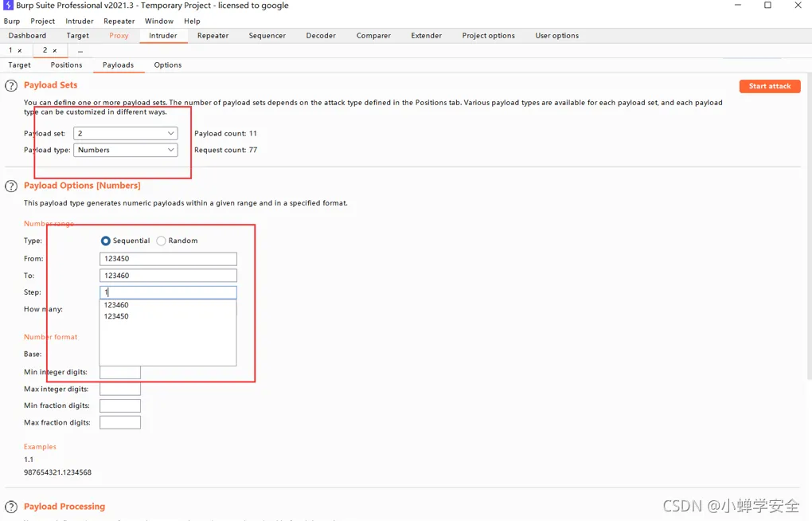Click the Max fraction digits field
This screenshot has width=812, height=521.
(120, 422)
